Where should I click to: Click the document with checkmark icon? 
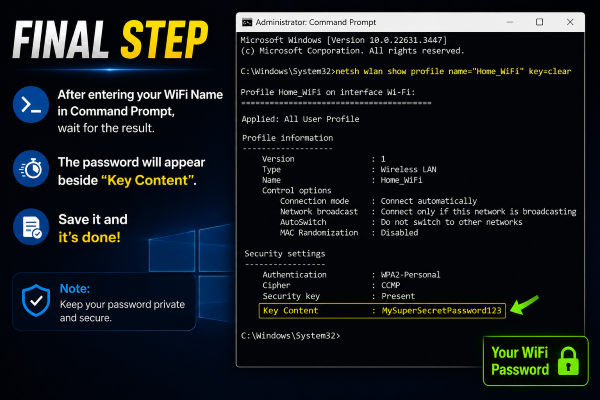[31, 227]
